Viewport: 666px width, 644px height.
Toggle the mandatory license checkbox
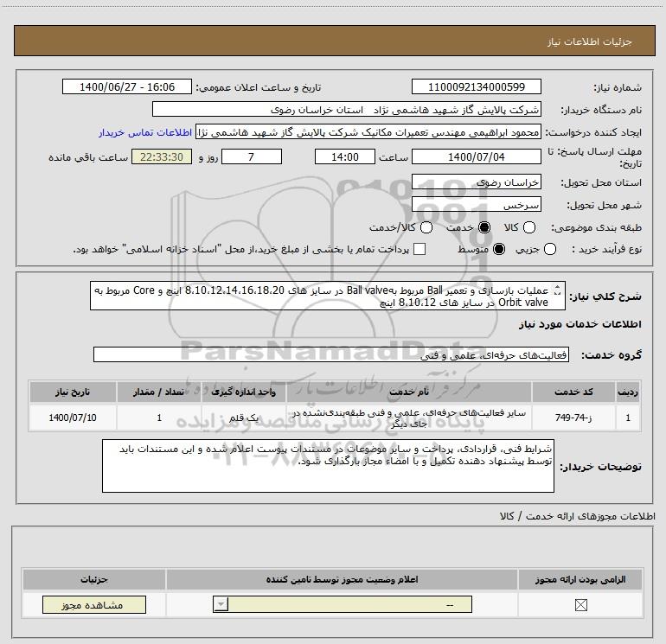[580, 604]
